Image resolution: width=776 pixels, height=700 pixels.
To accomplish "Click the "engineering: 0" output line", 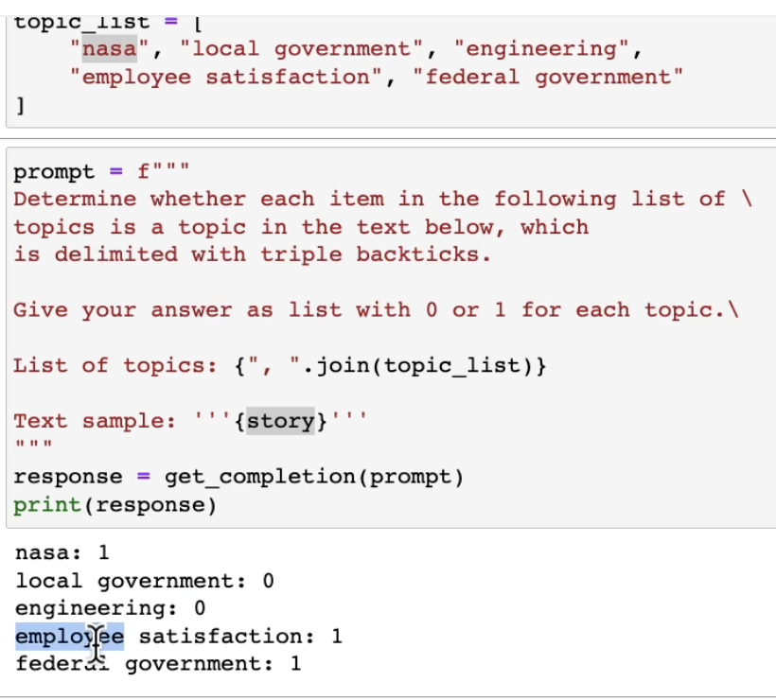I will click(111, 608).
